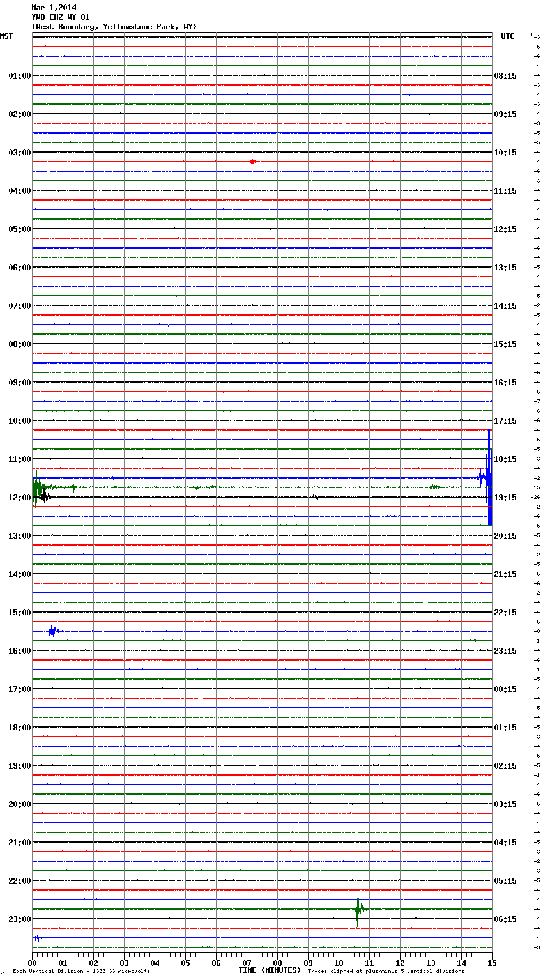This screenshot has width=543, height=980.
Task: Click the green seismic event on the 22:45 trace
Action: point(360,910)
